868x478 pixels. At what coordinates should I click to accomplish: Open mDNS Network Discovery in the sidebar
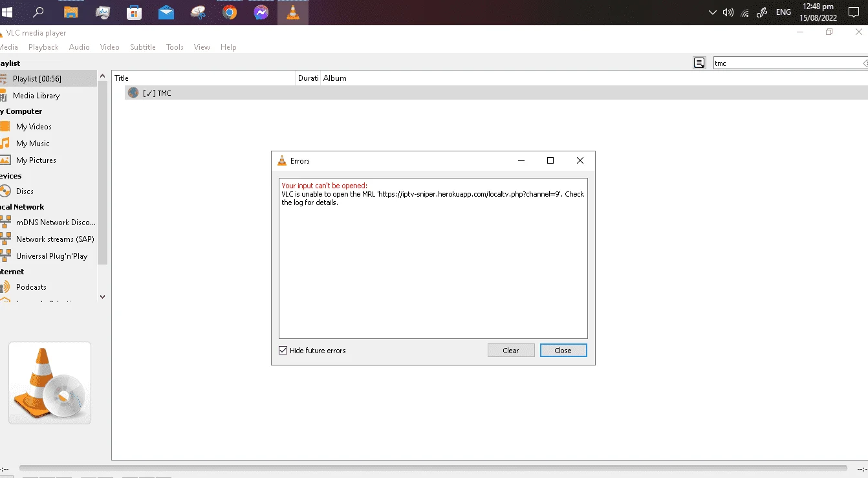pyautogui.click(x=49, y=223)
